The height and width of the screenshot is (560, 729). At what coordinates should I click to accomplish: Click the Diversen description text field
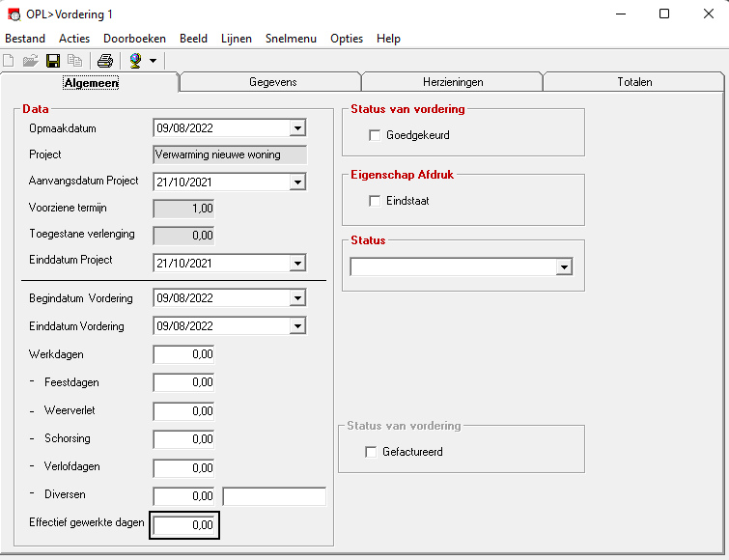(x=274, y=496)
